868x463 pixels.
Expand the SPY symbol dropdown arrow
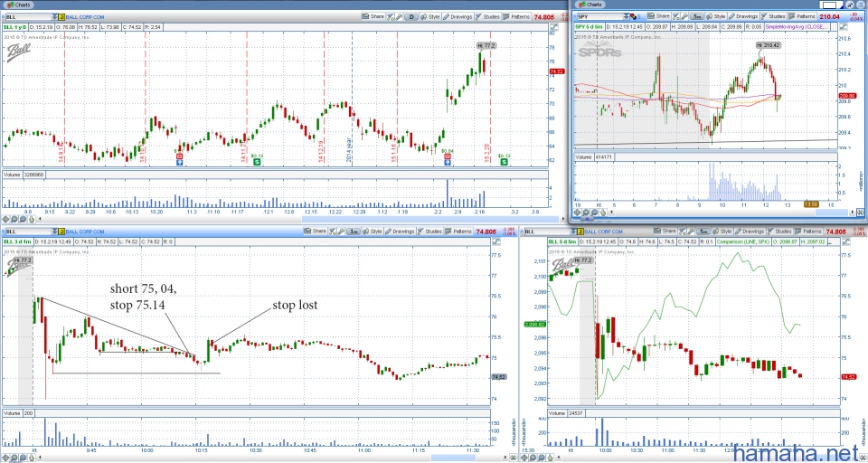click(626, 16)
